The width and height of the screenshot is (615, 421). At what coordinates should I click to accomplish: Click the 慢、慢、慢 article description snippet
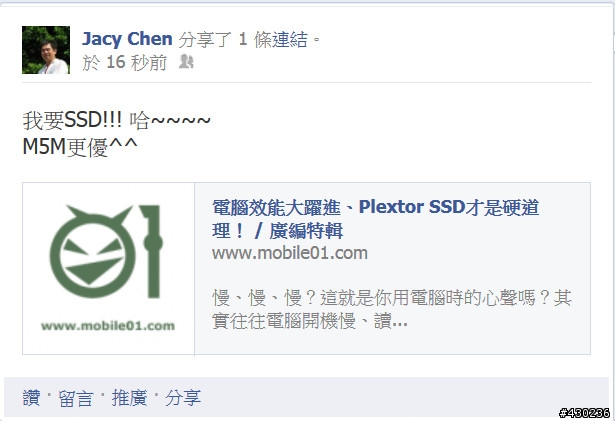(391, 310)
